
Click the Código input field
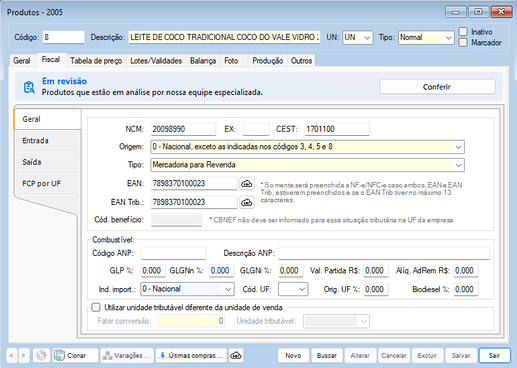coord(63,37)
